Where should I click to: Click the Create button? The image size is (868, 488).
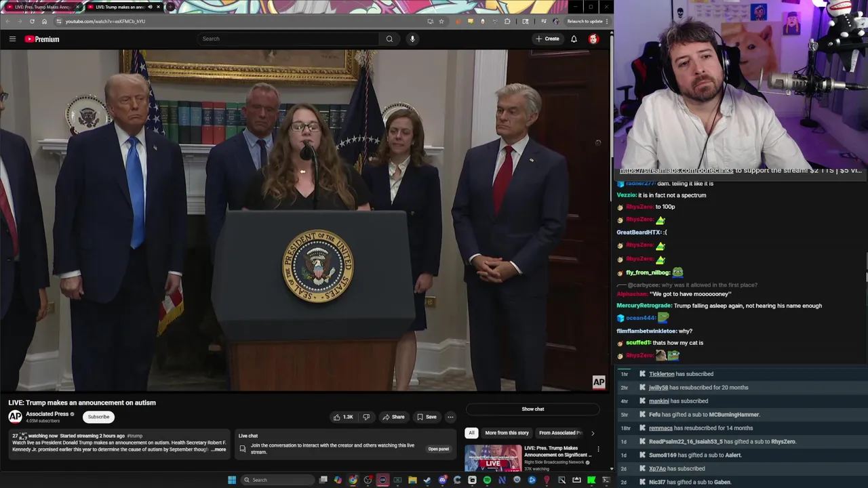pyautogui.click(x=548, y=39)
